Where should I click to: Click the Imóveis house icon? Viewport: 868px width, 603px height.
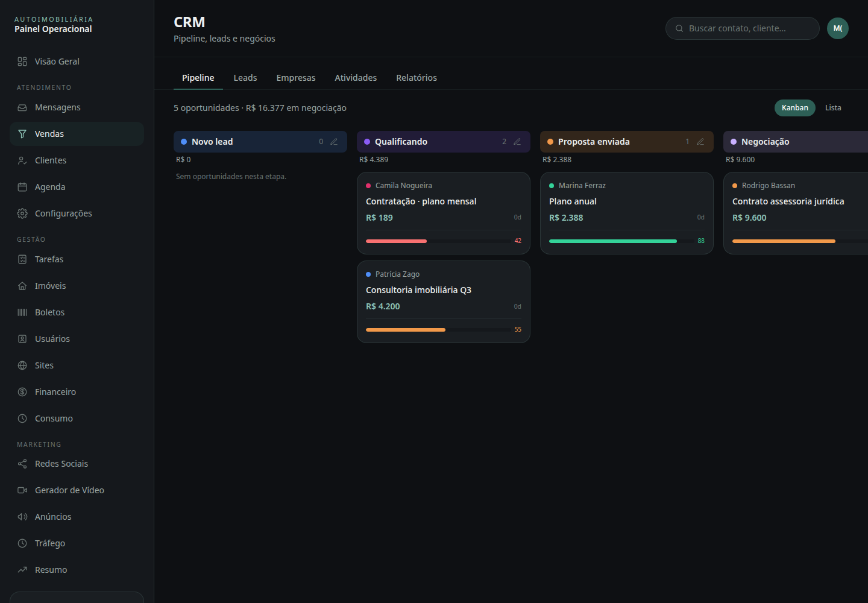[22, 286]
